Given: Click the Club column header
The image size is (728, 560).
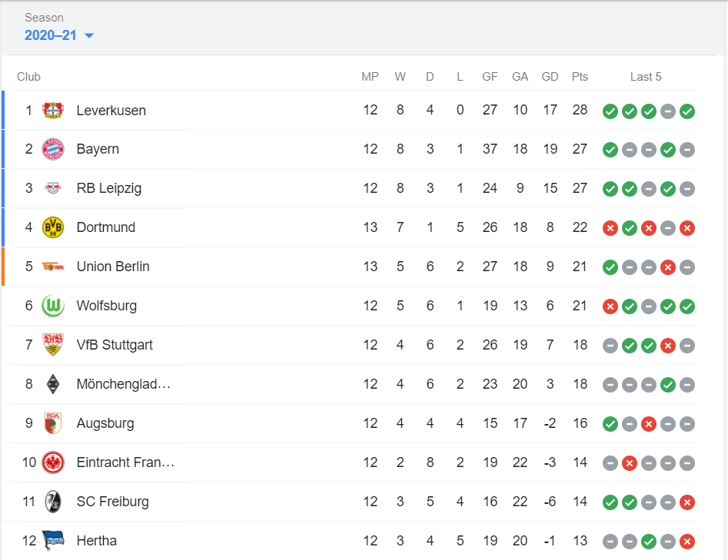Looking at the screenshot, I should [x=29, y=77].
